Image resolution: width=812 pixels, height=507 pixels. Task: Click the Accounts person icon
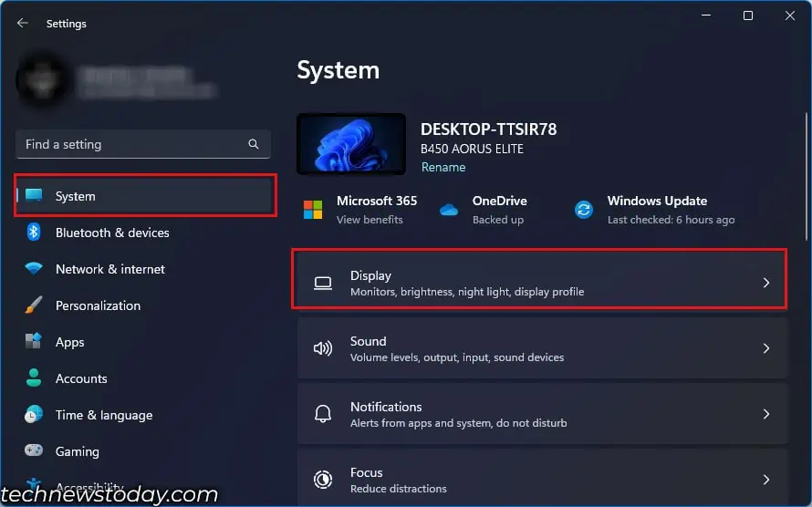34,378
